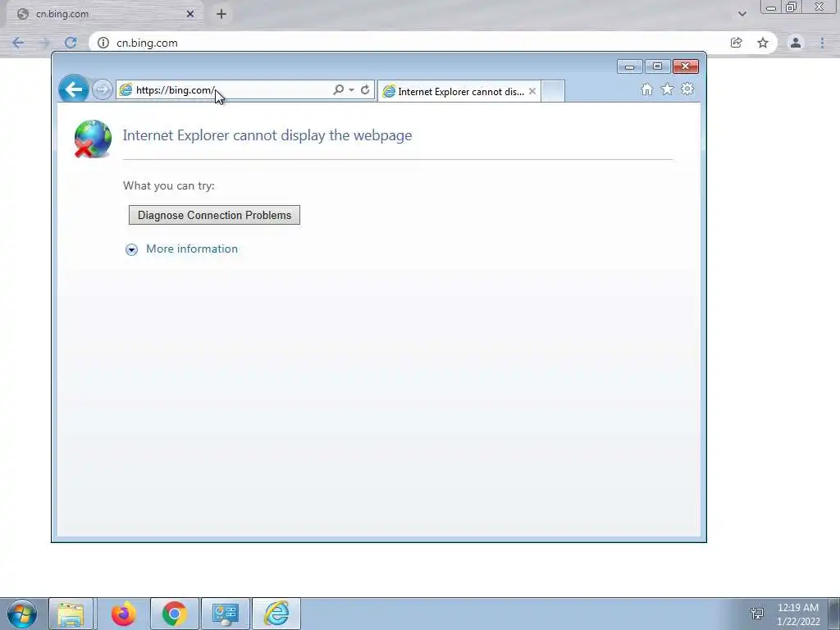This screenshot has height=630, width=840.
Task: Open the IE address bar autocomplete dropdown
Action: pyautogui.click(x=351, y=89)
